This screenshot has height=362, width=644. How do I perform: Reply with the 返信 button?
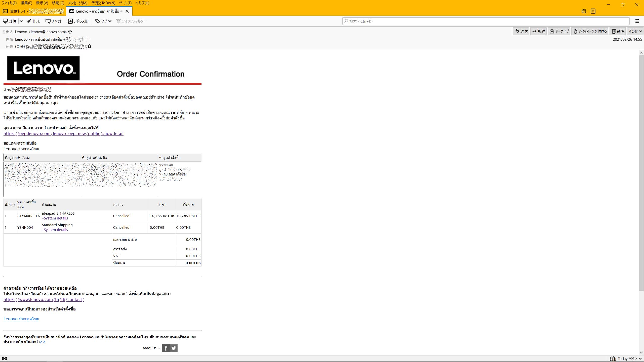coord(521,31)
